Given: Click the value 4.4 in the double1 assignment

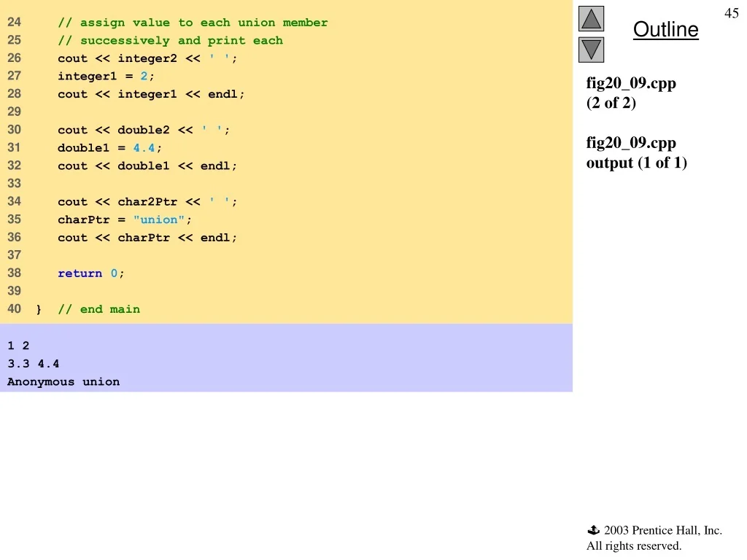Looking at the screenshot, I should pos(144,148).
